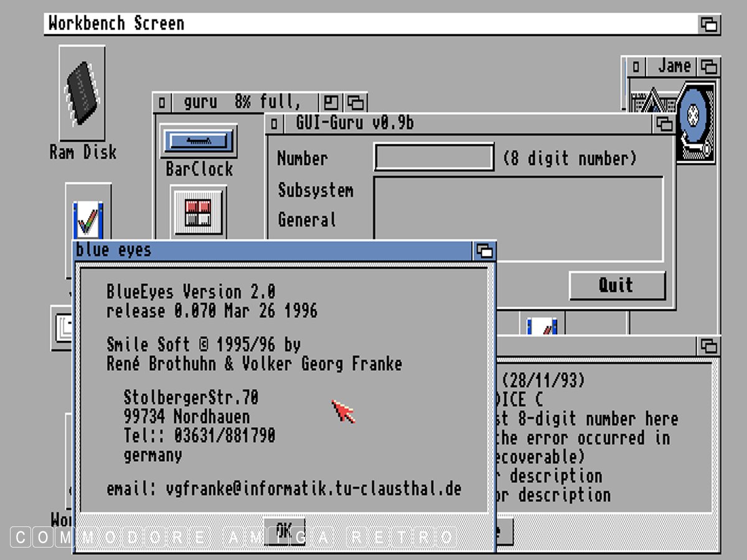This screenshot has height=560, width=747.
Task: Click the red grid icon below BarClock
Action: click(199, 212)
